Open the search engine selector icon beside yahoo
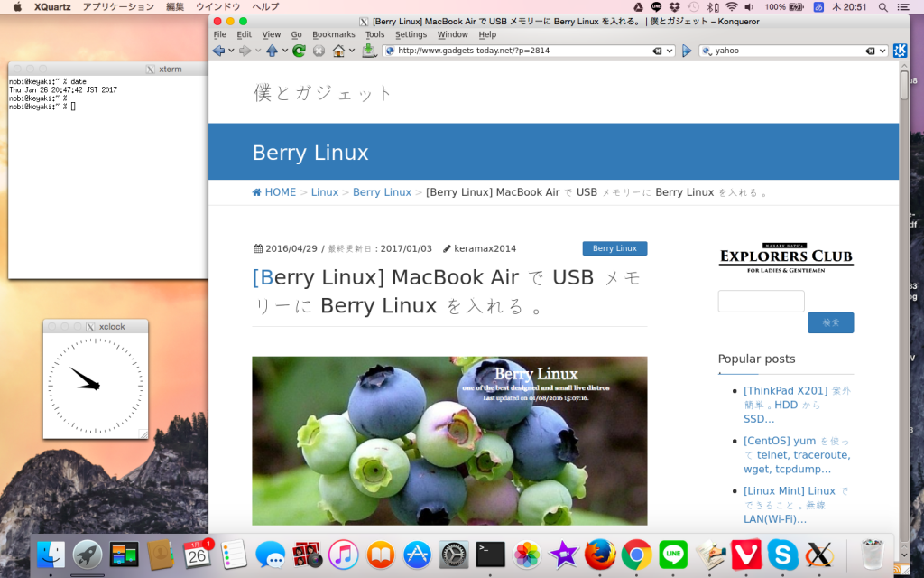 point(707,51)
